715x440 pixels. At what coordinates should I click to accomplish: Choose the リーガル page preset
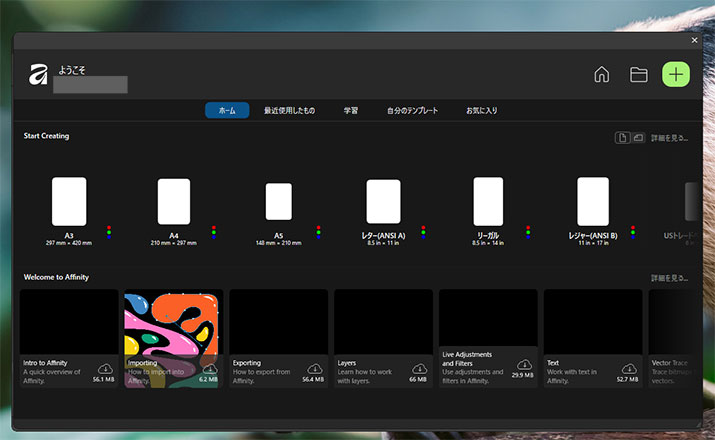488,202
